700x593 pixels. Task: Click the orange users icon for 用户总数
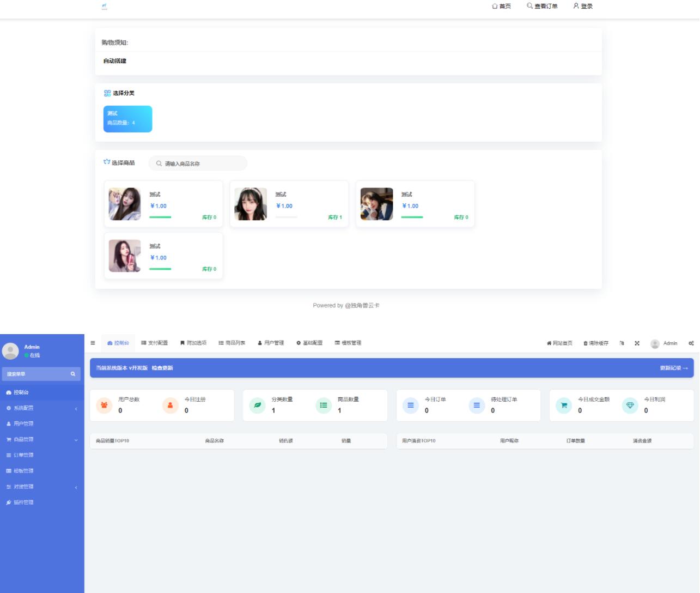click(x=104, y=405)
